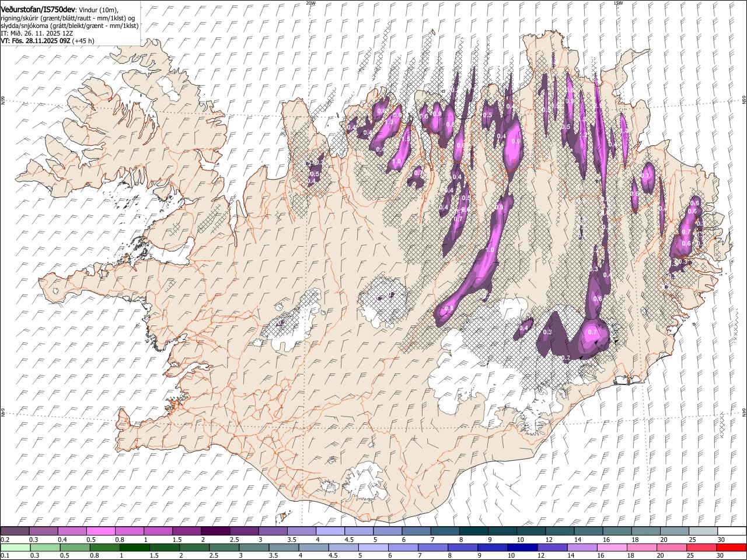Choose the lower legend swatch starting at 0.8

[x=104, y=547]
